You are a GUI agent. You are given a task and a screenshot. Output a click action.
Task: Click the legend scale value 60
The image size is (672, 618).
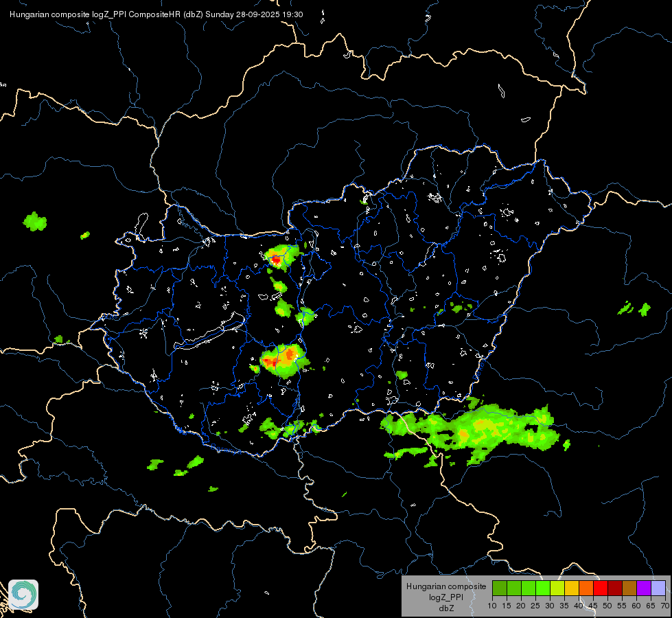coord(636,606)
